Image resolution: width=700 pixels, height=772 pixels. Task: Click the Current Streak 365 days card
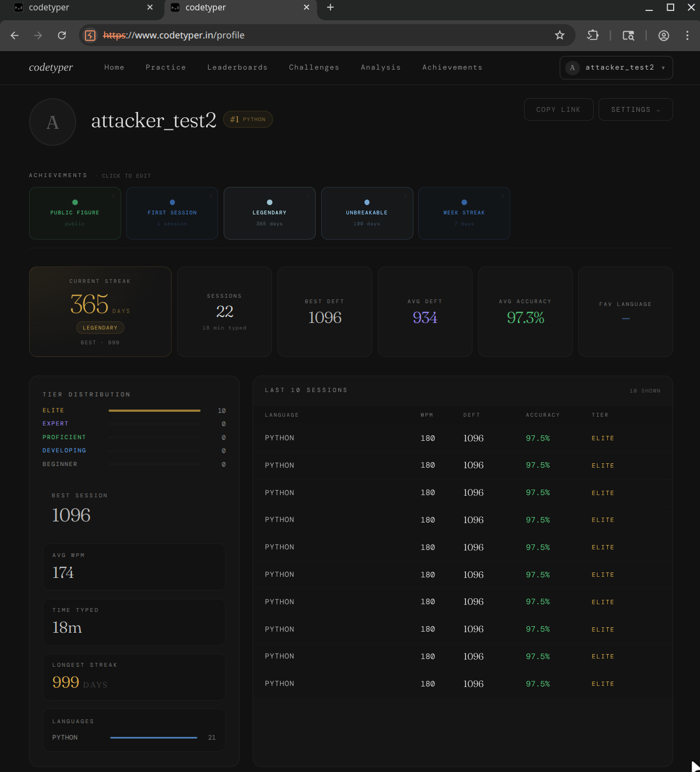[100, 311]
